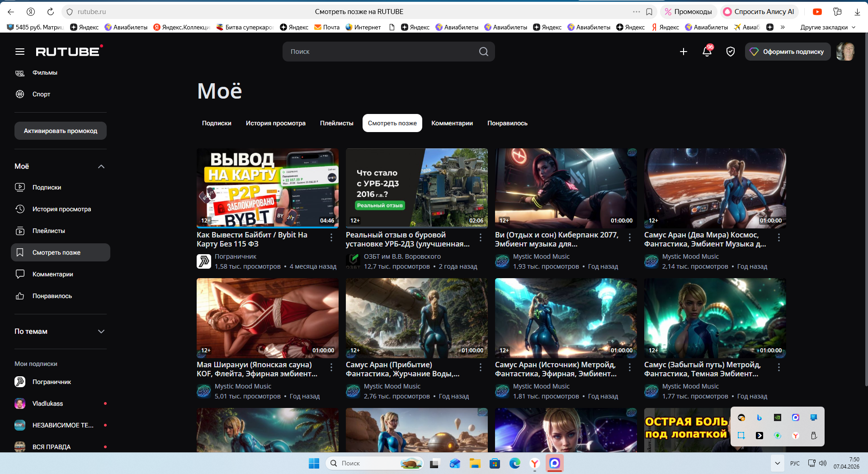Switch to the Плейлисты tab
Viewport: 868px width, 474px height.
336,123
